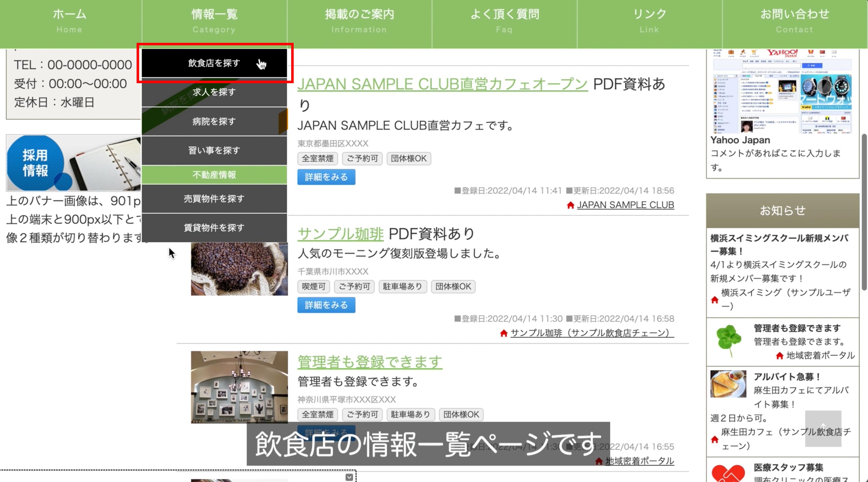This screenshot has width=868, height=482.
Task: Click red house icon beside JAPAN SAMPLE CLUB
Action: point(570,205)
